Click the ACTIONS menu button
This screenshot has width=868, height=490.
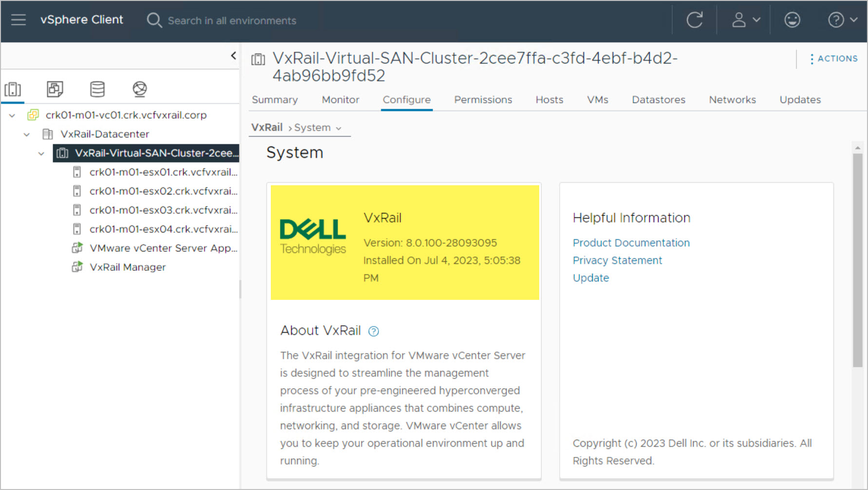833,59
